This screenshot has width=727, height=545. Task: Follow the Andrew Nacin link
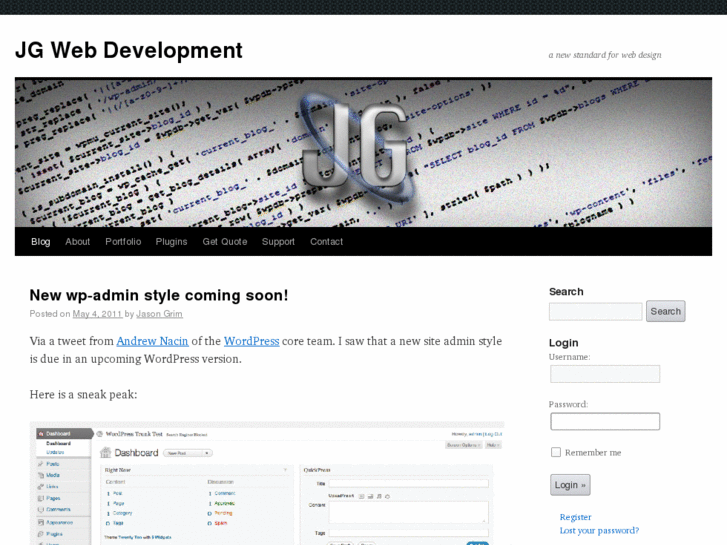[x=152, y=341]
